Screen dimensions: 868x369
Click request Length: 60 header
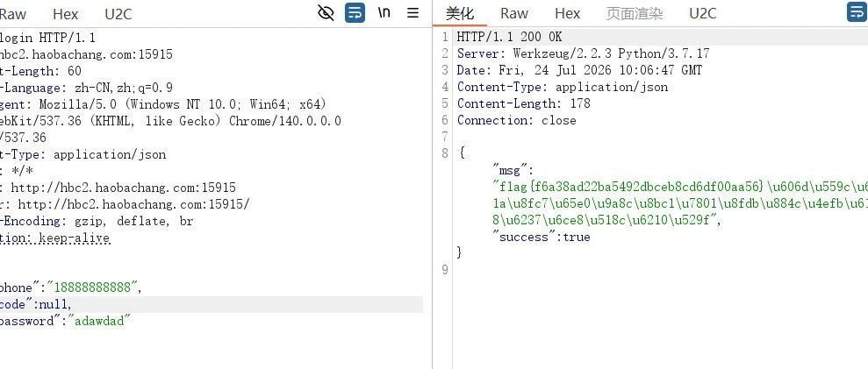[x=40, y=71]
